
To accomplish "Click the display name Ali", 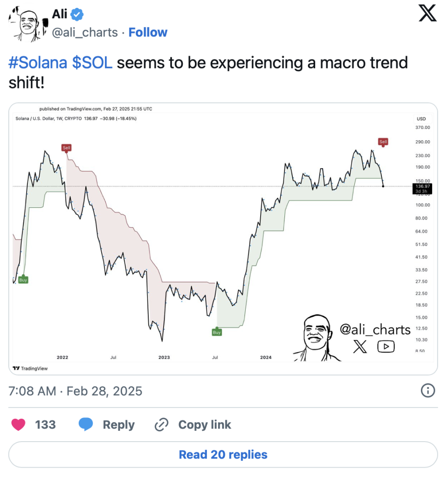I will 60,15.
